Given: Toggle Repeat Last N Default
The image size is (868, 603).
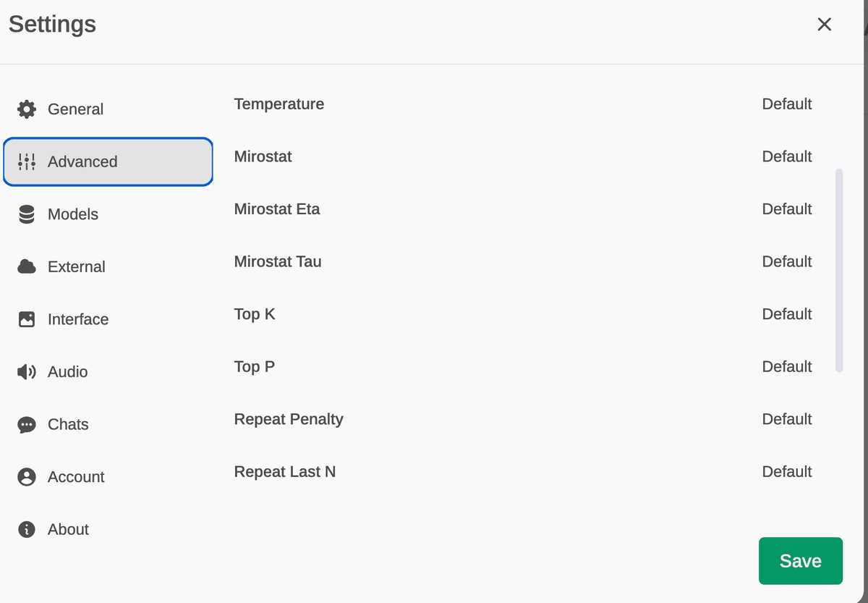Looking at the screenshot, I should [787, 472].
